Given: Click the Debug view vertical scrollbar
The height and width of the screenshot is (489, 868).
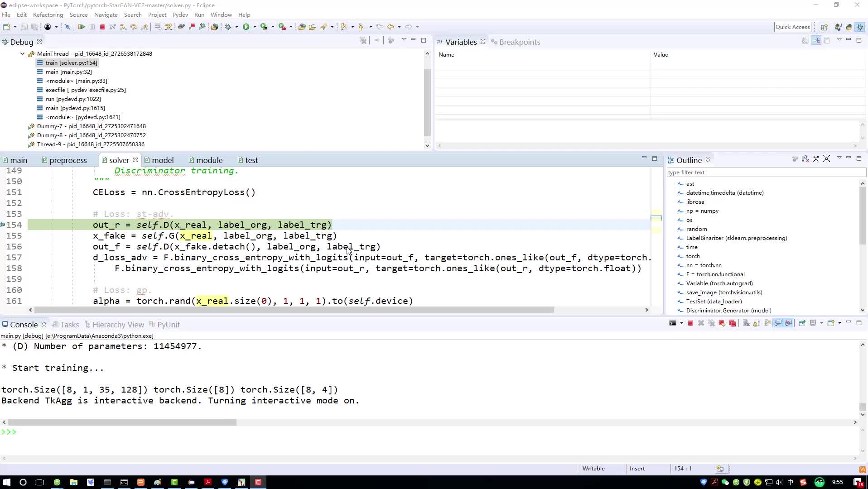Looking at the screenshot, I should click(427, 102).
